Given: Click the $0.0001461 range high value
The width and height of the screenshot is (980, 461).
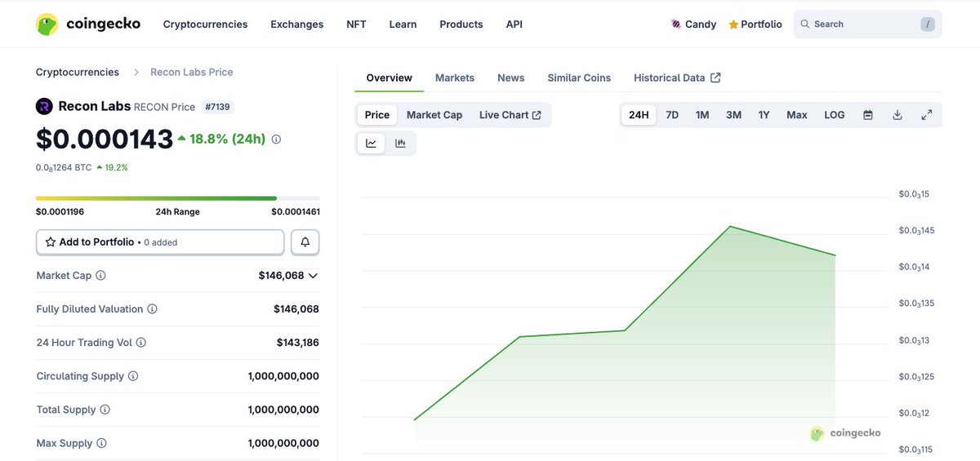Looking at the screenshot, I should [x=296, y=212].
